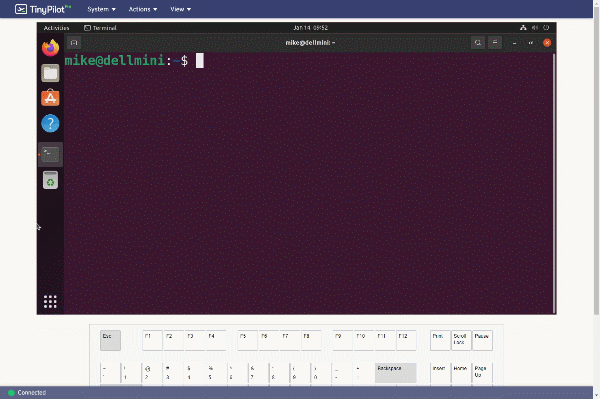Click the Page Up virtual key
Screen dimensions: 600x399
click(x=482, y=373)
